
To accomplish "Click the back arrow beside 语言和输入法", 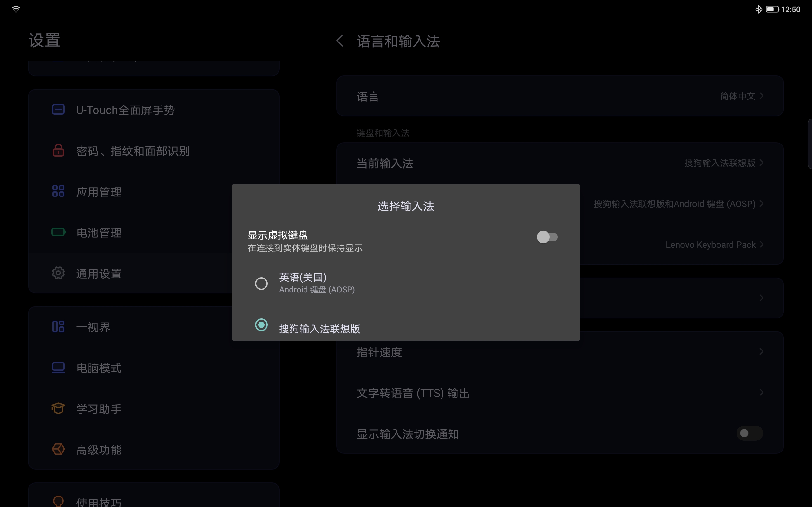I will pos(340,41).
